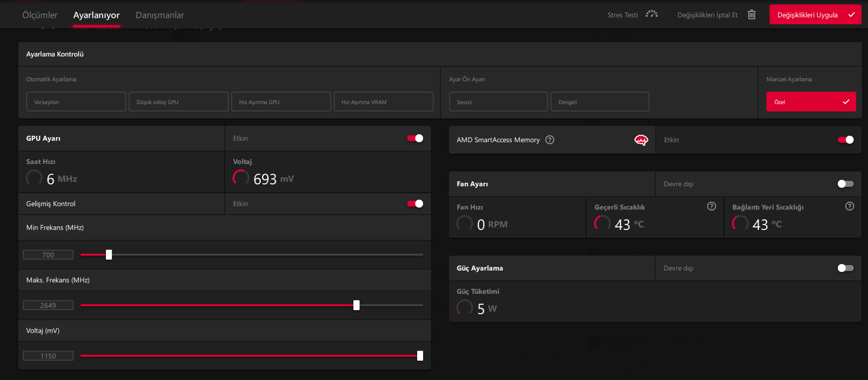The height and width of the screenshot is (380, 868).
Task: Switch to the Ölçümler tab
Action: 40,15
